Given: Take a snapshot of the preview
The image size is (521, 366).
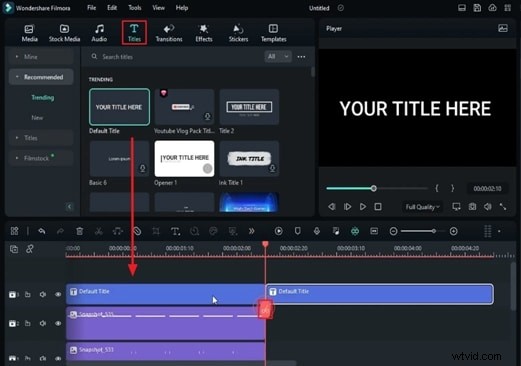Looking at the screenshot, I should pyautogui.click(x=472, y=207).
